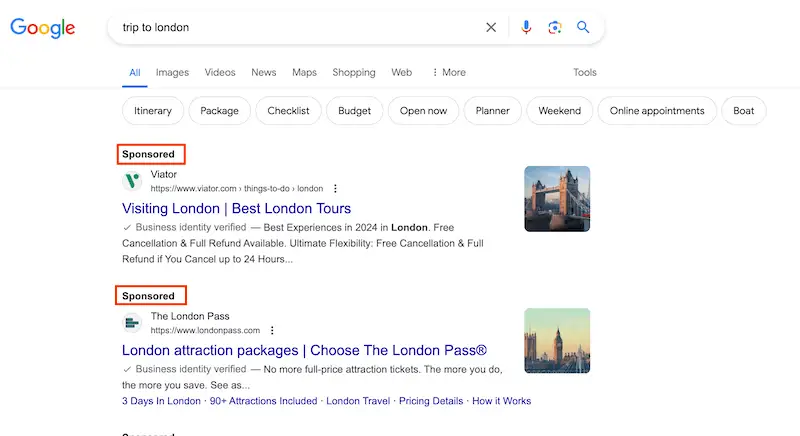The image size is (800, 436).
Task: Switch to the Maps tab
Action: pos(304,72)
